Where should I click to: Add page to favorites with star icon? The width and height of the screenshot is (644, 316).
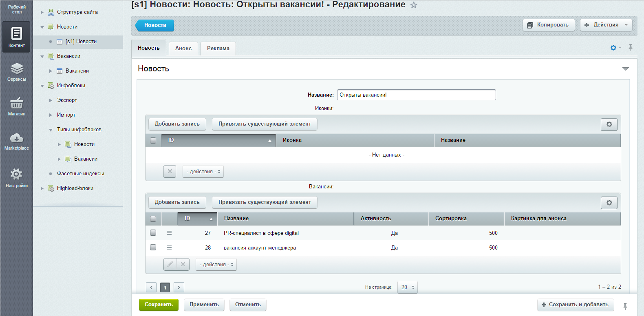[x=414, y=5]
